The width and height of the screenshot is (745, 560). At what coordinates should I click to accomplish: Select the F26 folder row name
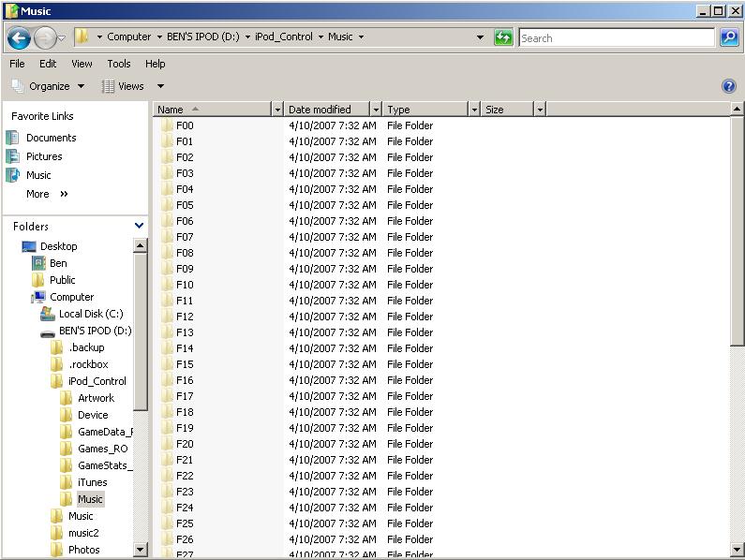click(x=185, y=539)
